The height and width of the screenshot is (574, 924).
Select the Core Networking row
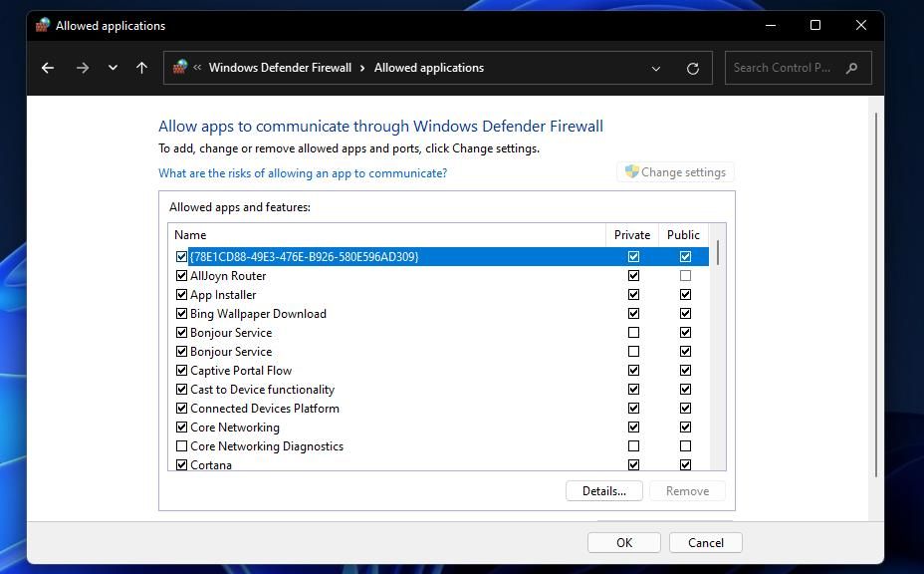click(x=438, y=428)
